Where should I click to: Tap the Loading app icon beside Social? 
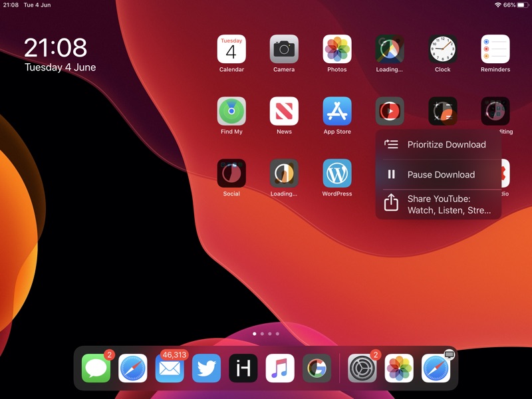pos(284,173)
